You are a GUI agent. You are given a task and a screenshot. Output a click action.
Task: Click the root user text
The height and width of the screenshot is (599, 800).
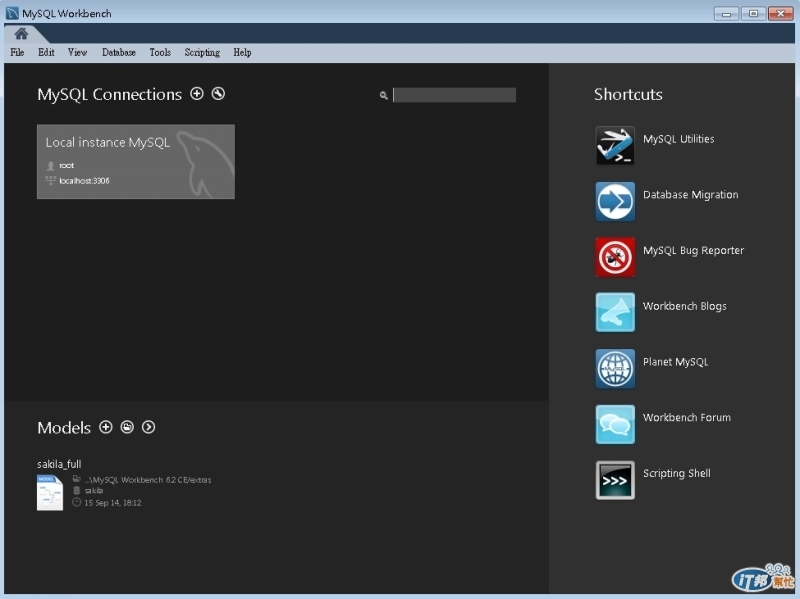tap(66, 165)
